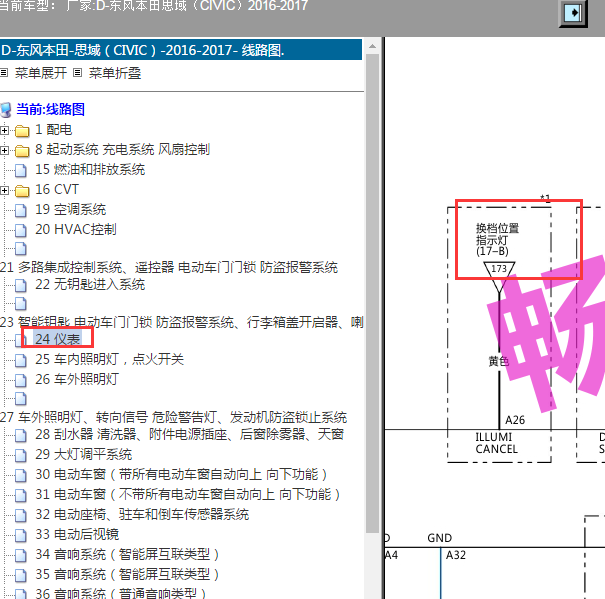Click the 换档位置指示灯 (17-B) label
Viewport: 605px width, 599px height.
click(x=497, y=240)
